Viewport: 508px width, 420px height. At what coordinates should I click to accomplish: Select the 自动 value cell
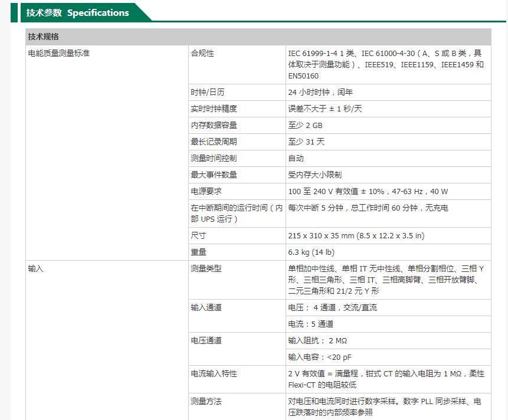296,159
